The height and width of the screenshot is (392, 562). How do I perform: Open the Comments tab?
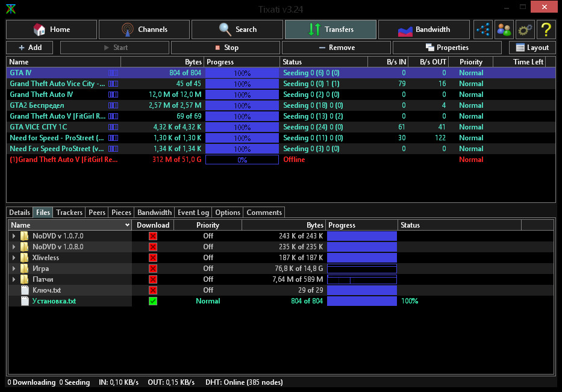coord(264,213)
